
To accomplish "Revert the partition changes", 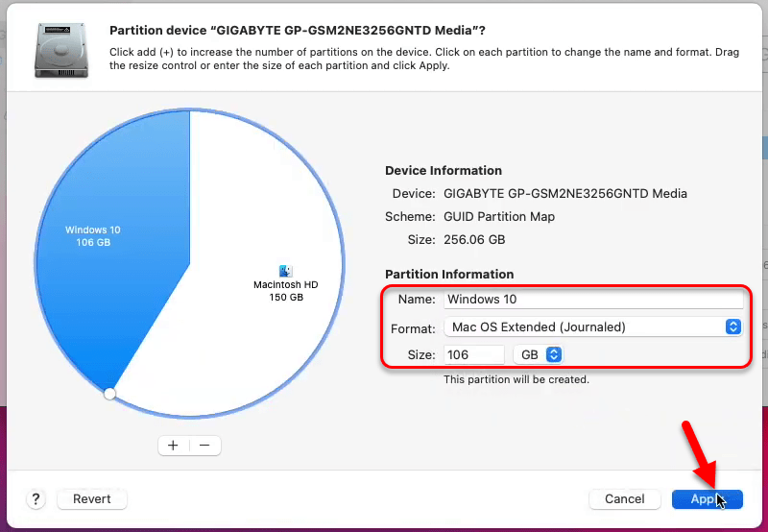I will coord(91,499).
